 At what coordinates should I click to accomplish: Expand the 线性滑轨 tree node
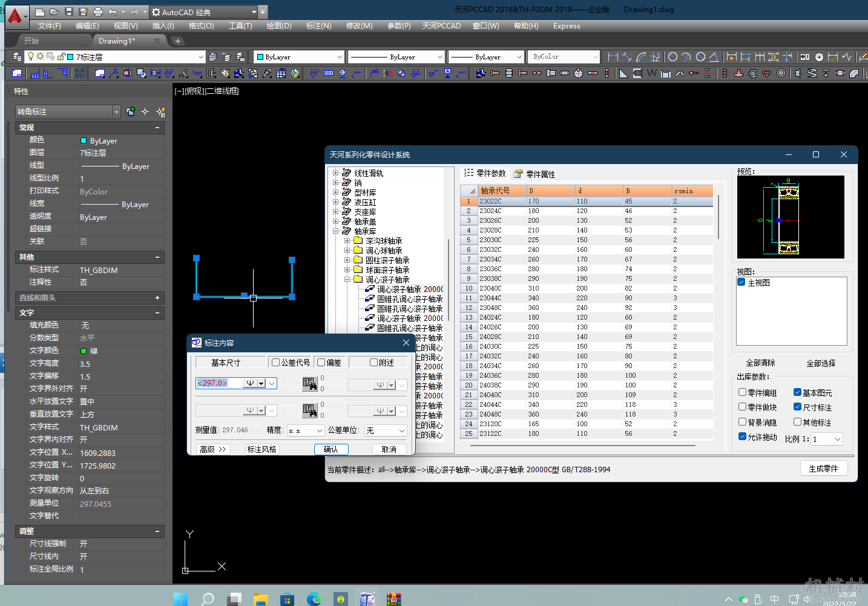click(x=335, y=173)
